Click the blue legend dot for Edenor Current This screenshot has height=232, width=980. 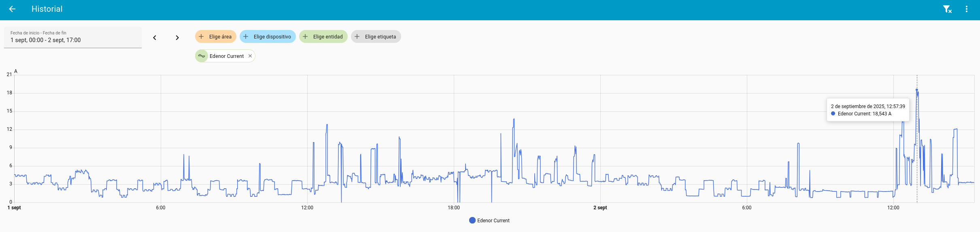click(472, 220)
